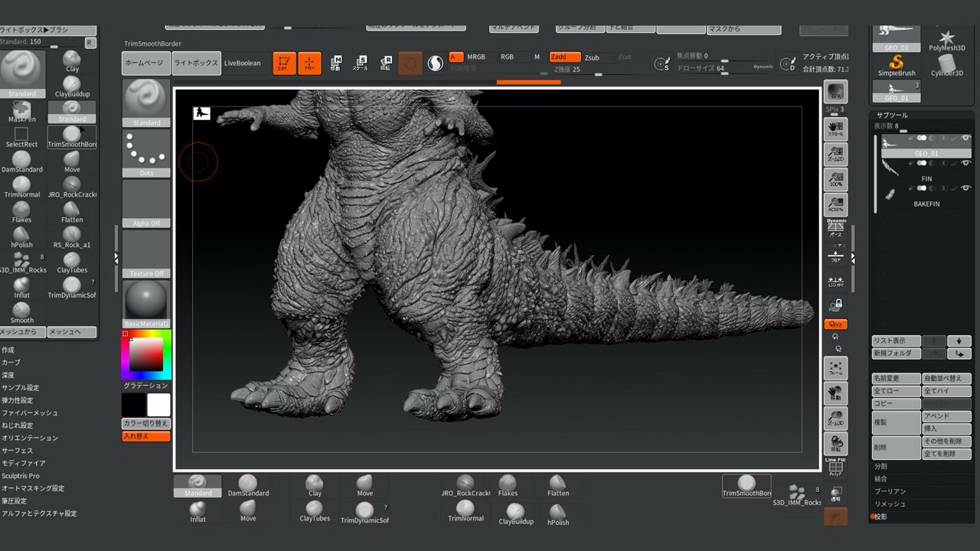Enable Zsub sculpting mode
This screenshot has width=980, height=551.
click(591, 57)
